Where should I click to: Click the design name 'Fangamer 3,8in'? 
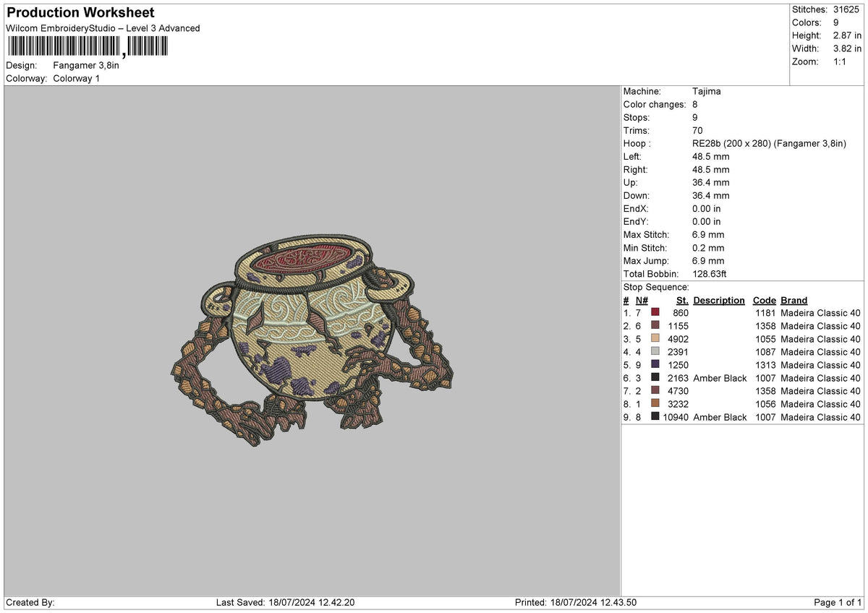point(86,65)
